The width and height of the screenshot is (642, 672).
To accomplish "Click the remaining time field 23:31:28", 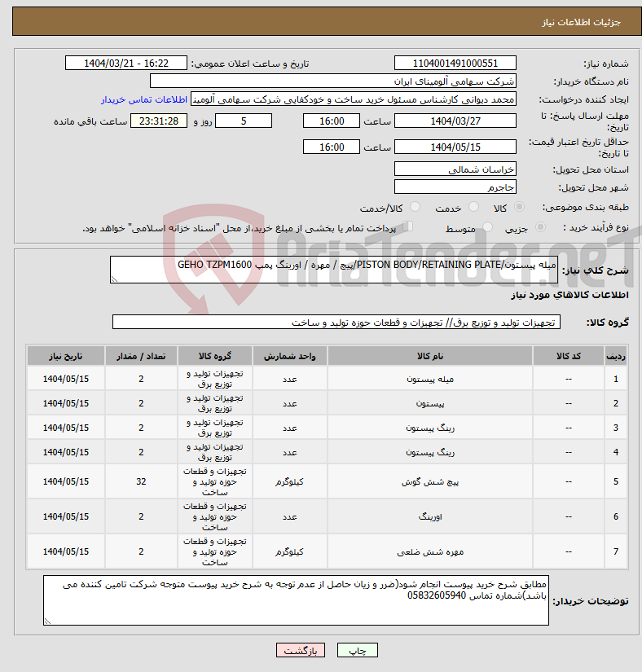I will point(159,121).
